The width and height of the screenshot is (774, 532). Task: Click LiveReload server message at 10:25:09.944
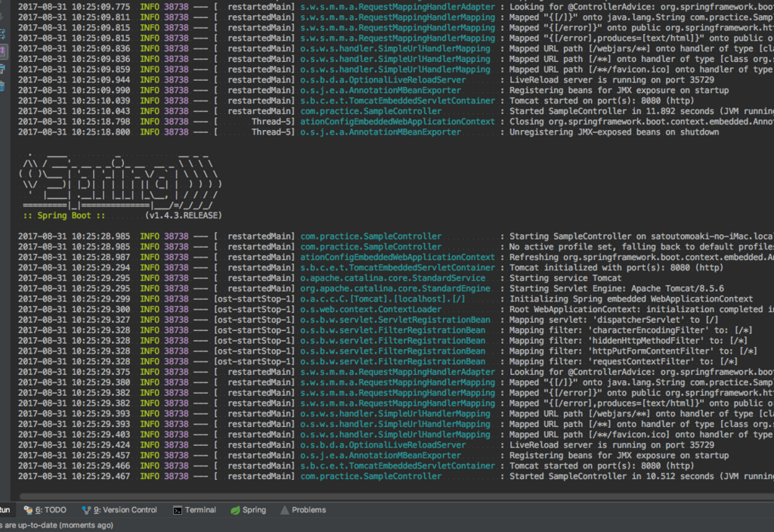coord(611,79)
